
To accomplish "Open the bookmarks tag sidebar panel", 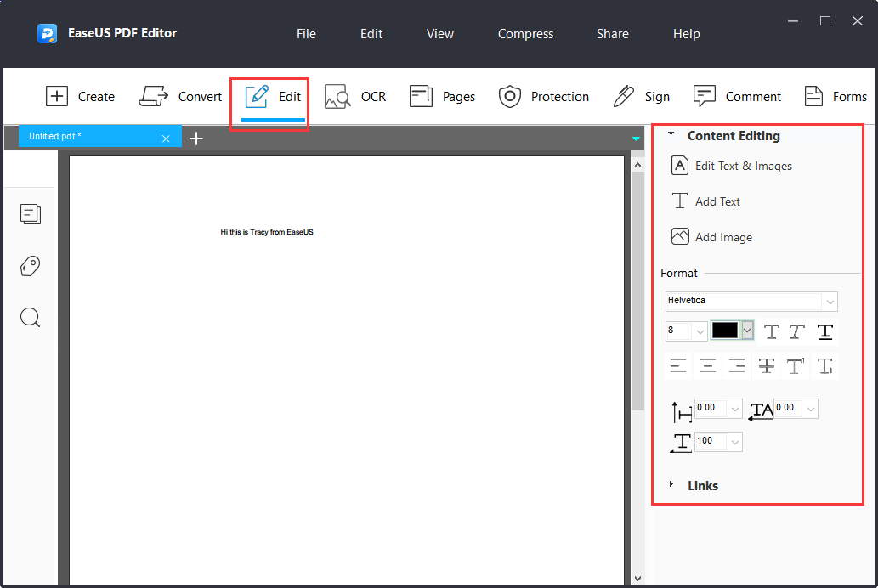I will [31, 266].
